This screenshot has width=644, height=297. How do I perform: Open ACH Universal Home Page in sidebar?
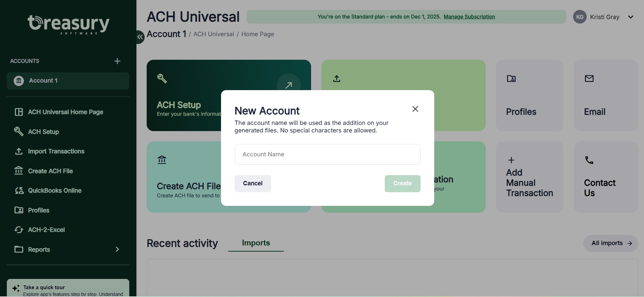click(x=65, y=112)
